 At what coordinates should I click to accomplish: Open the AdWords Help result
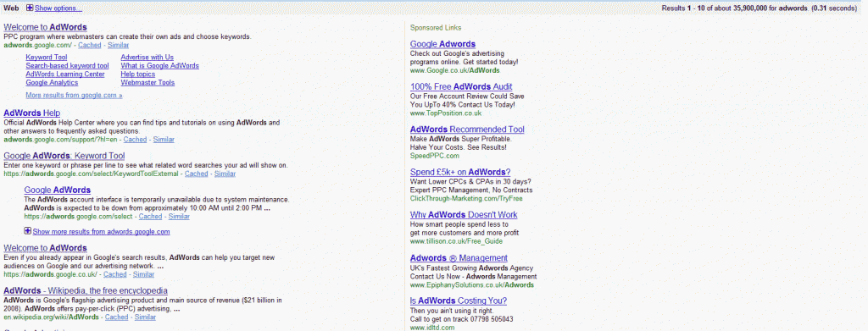(32, 113)
